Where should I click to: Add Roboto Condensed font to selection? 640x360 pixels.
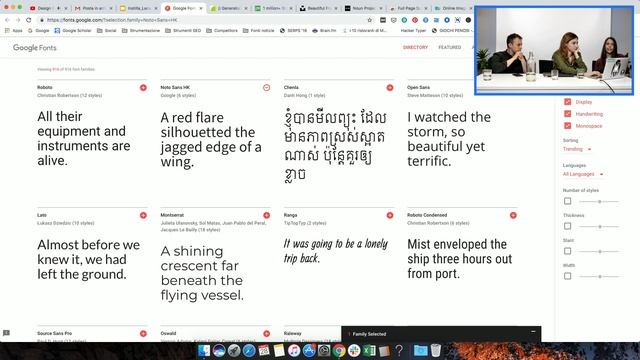coord(513,216)
